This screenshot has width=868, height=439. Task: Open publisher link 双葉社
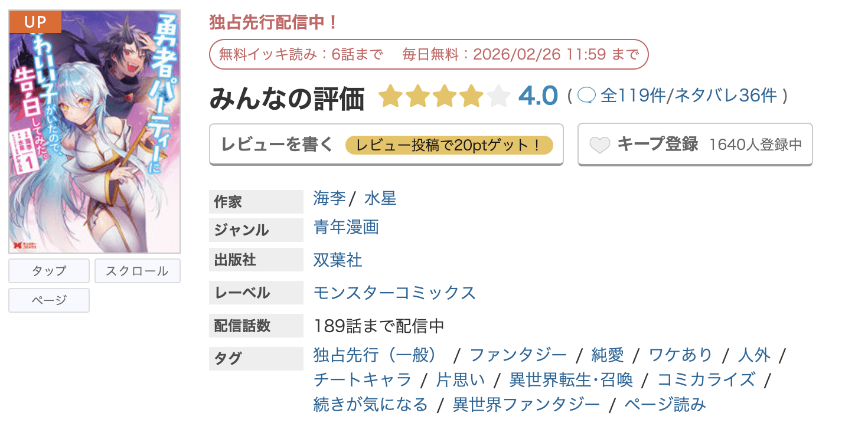(x=337, y=260)
